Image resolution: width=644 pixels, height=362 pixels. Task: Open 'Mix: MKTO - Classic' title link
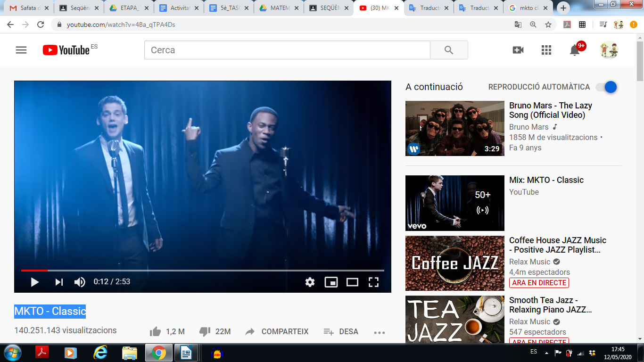(546, 180)
